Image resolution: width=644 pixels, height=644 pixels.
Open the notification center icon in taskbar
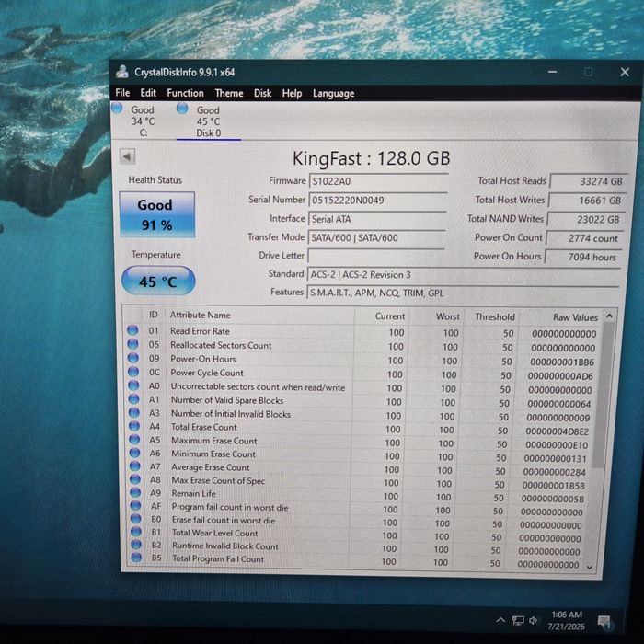point(604,622)
